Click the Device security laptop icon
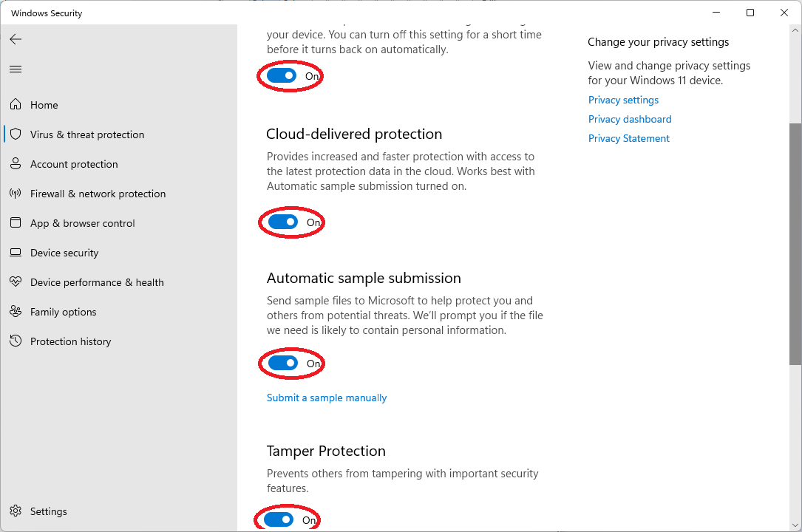The width and height of the screenshot is (802, 532). click(x=16, y=253)
